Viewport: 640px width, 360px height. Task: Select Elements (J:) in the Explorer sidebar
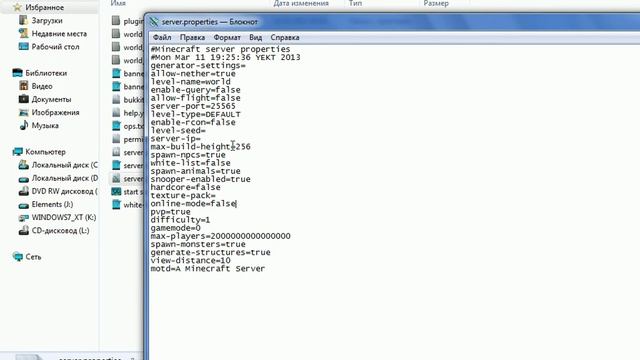pos(52,204)
